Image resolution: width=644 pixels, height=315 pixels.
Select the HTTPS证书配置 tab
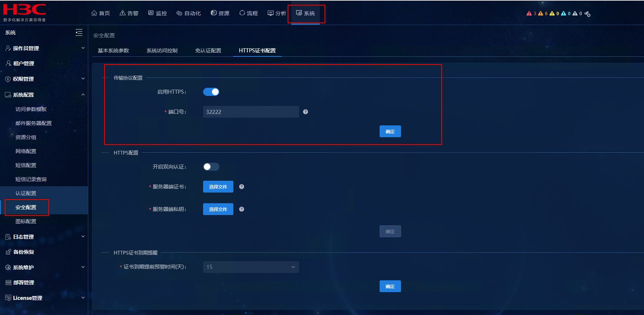(x=257, y=51)
